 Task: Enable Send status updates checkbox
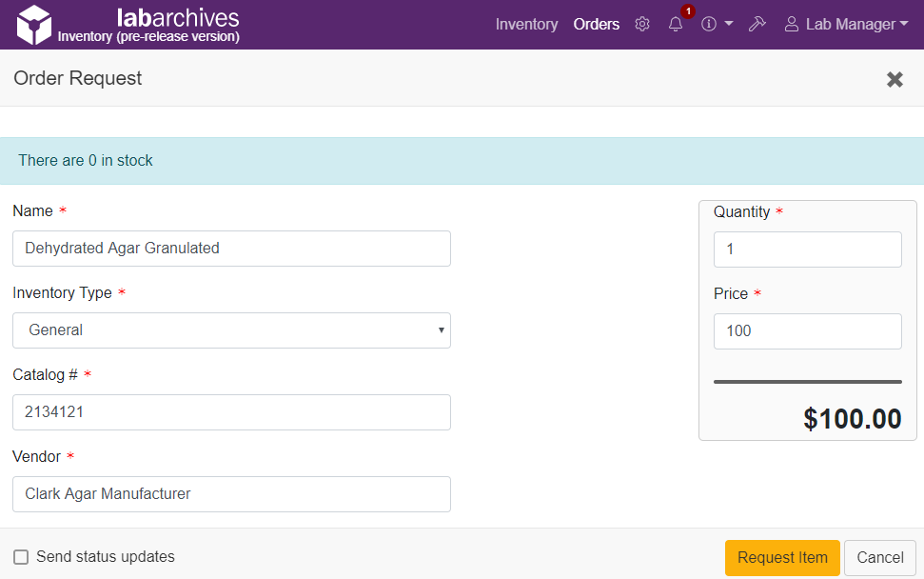21,557
